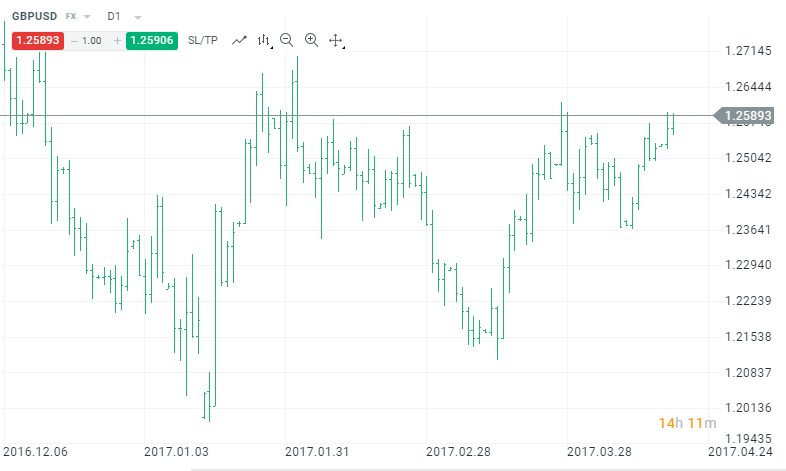Open the line drawing tool
786x471 pixels.
pos(239,40)
